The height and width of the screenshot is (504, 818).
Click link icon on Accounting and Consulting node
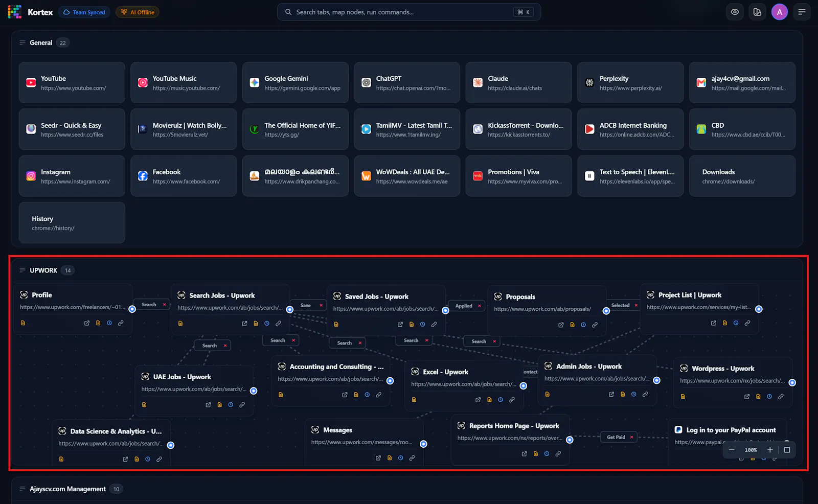378,395
